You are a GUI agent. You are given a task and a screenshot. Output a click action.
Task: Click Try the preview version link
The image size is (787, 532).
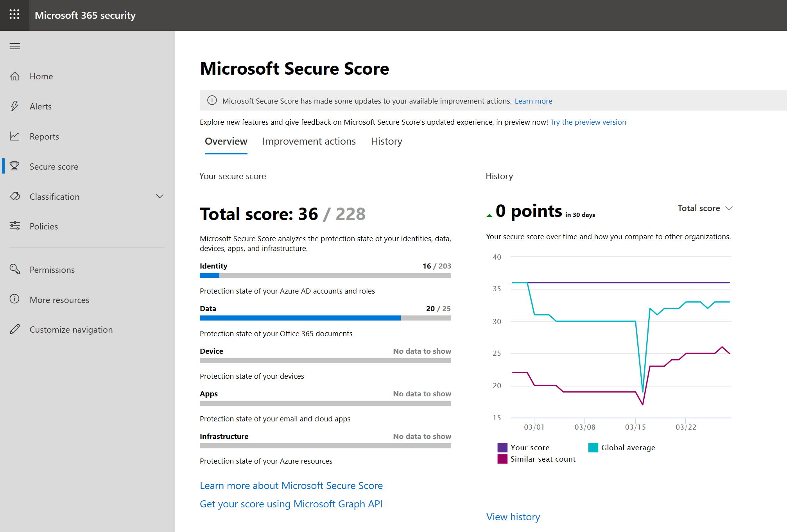588,122
